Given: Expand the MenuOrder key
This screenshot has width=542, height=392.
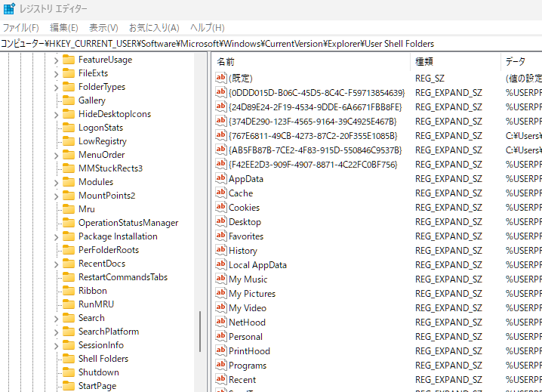Looking at the screenshot, I should 56,155.
